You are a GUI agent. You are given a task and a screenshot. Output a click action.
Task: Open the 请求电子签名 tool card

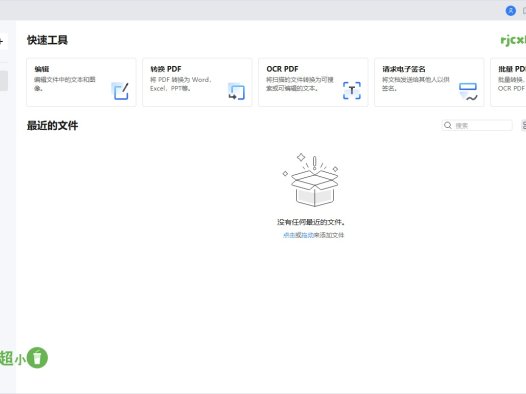point(429,82)
